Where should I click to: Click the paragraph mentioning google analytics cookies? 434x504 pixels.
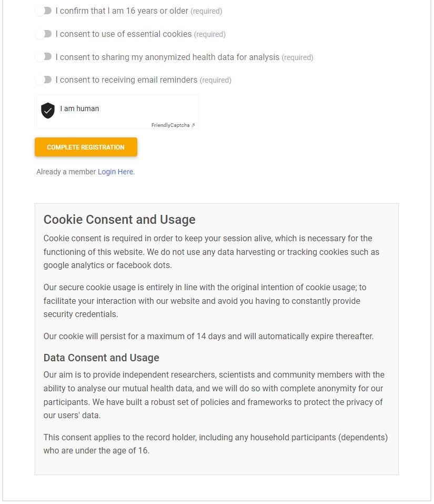[x=211, y=252]
